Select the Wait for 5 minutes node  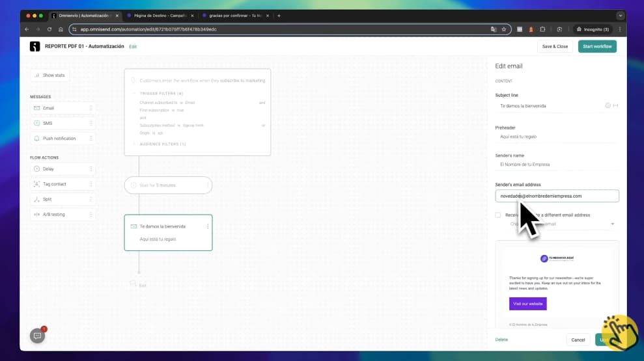[169, 185]
